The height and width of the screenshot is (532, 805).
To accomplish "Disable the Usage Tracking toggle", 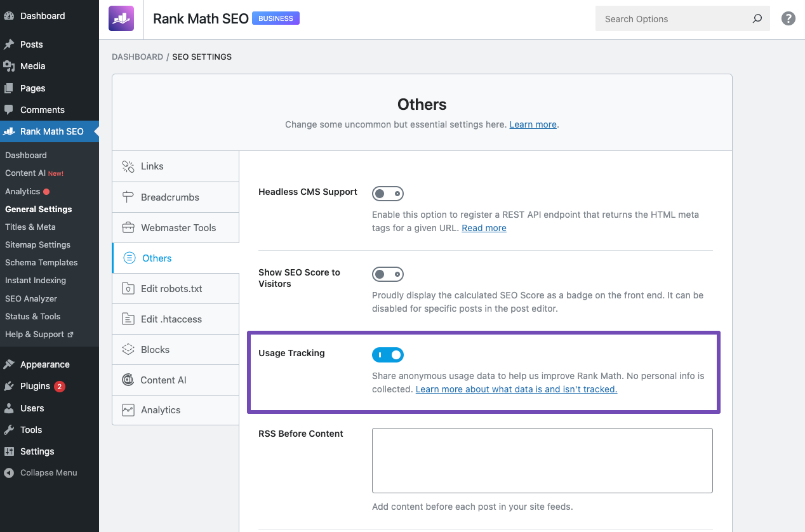I will point(388,355).
